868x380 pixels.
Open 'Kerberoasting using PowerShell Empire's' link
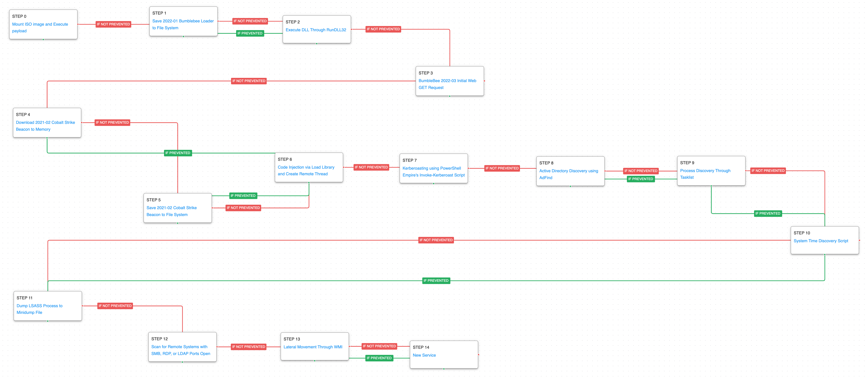431,168
